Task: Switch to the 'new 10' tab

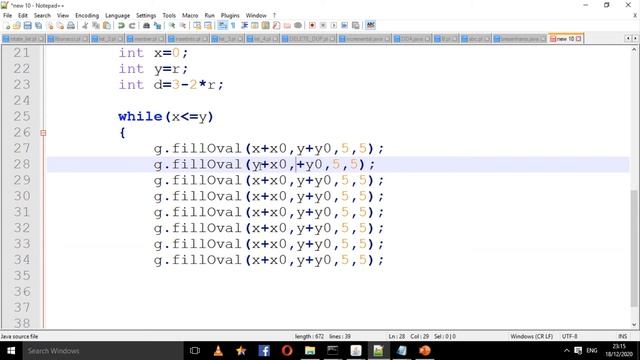Action: tap(565, 39)
